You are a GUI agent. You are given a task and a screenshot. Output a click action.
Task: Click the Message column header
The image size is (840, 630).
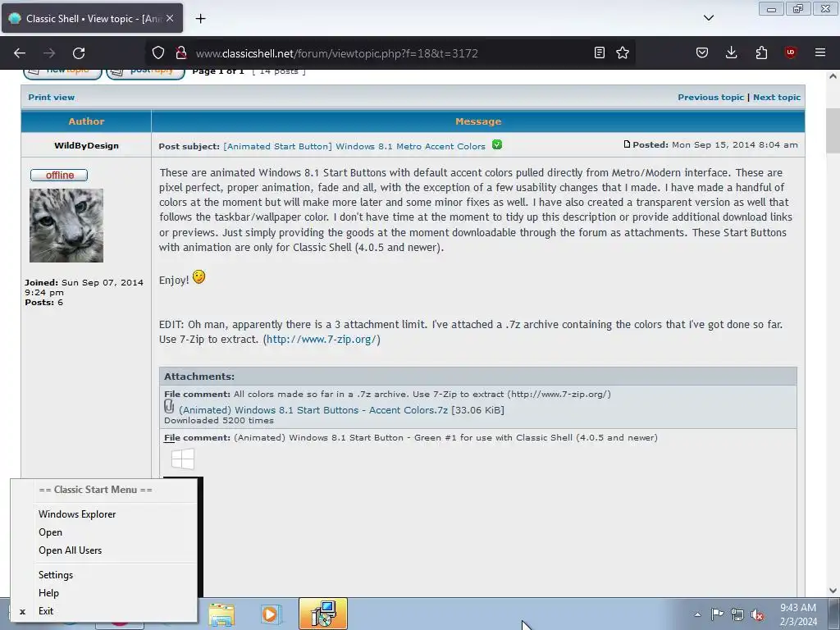478,121
